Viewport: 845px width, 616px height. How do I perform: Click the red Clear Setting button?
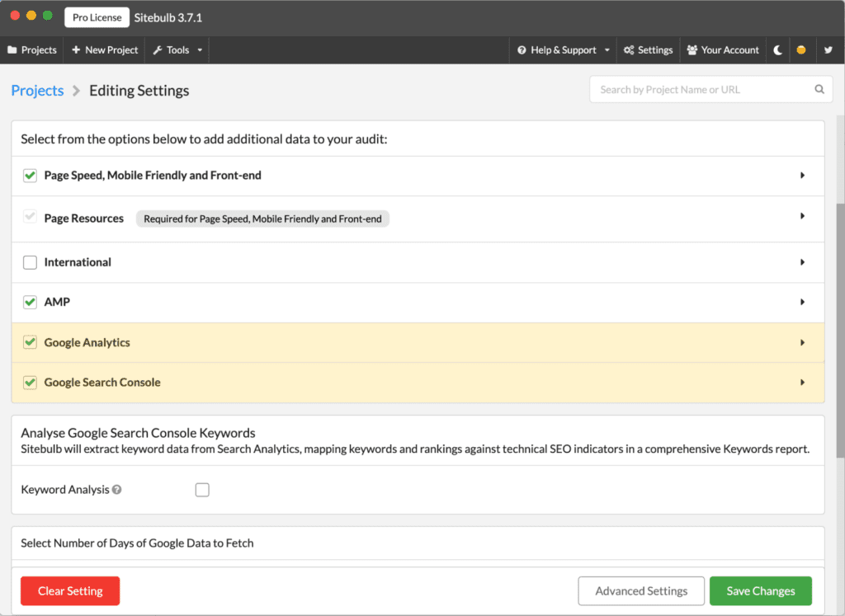tap(70, 590)
